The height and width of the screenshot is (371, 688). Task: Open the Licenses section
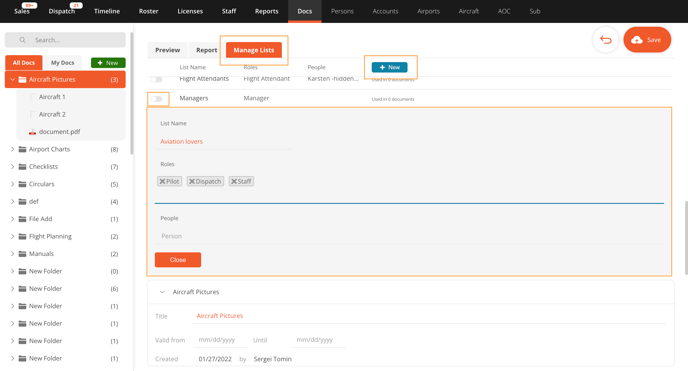pyautogui.click(x=190, y=11)
